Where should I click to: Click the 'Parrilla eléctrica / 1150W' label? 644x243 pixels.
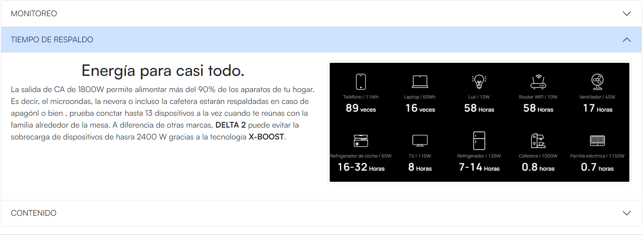pos(597,156)
